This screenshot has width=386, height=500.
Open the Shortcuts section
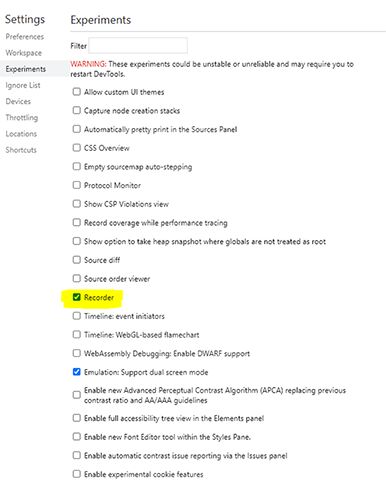[x=21, y=150]
